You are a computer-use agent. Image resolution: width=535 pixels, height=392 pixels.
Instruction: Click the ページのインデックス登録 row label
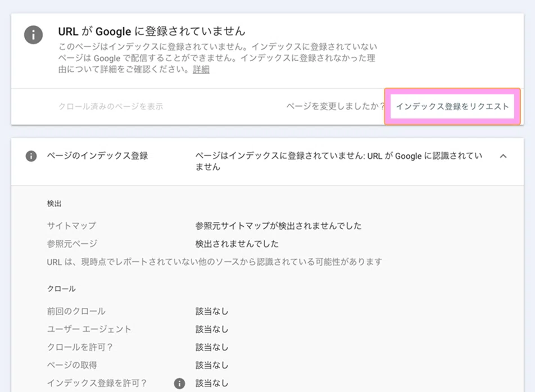[x=97, y=156]
